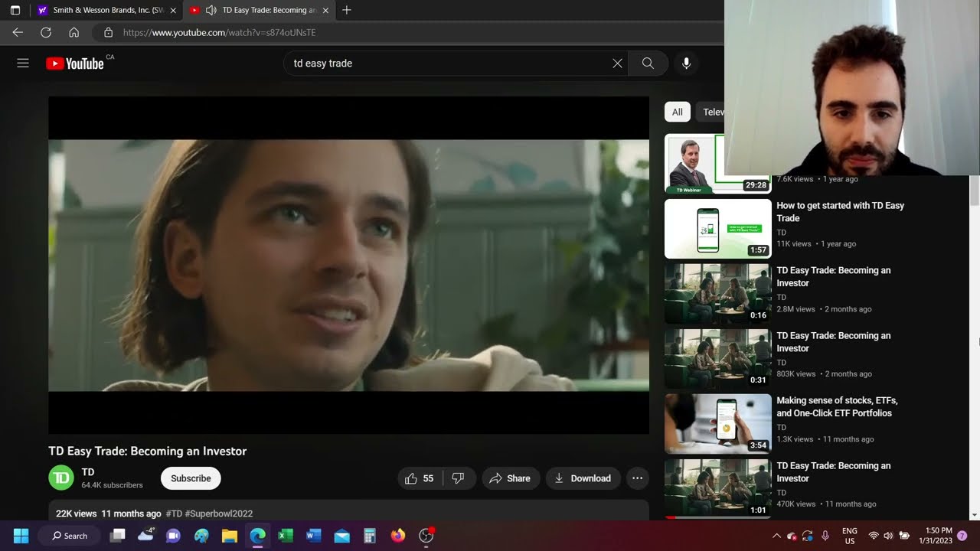The height and width of the screenshot is (551, 980).
Task: Open a new browser tab
Action: tap(347, 10)
